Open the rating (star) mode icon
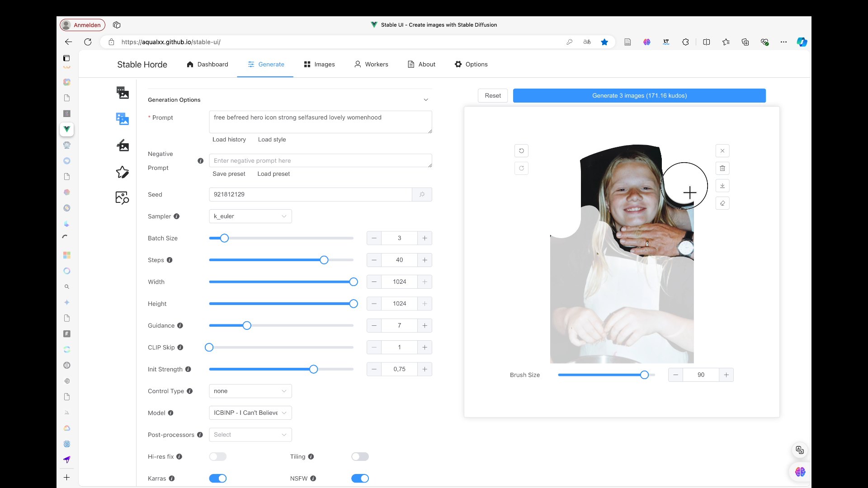Screen dimensions: 868x488 (x=122, y=172)
